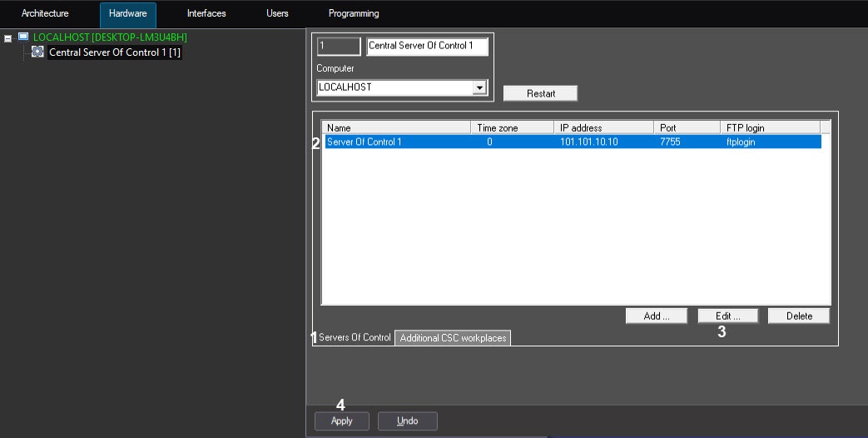868x438 pixels.
Task: Apply the configuration changes
Action: (341, 421)
